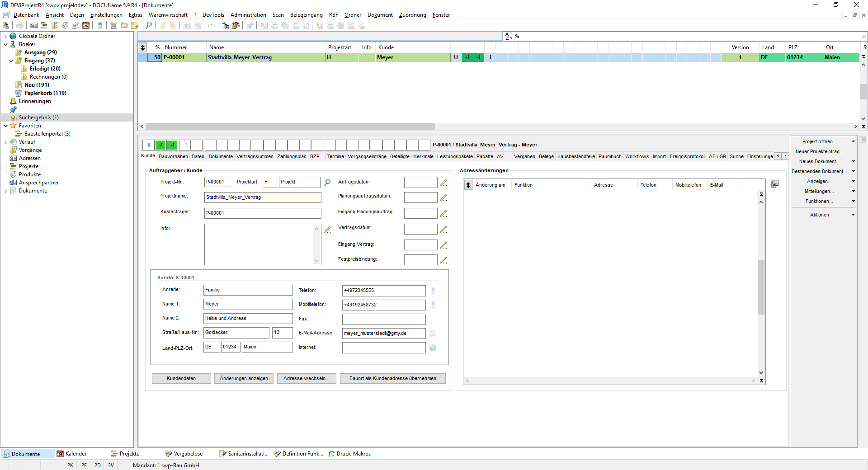Open the Aktionen dropdown arrow
Screen dimensions: 868x470
pos(853,215)
